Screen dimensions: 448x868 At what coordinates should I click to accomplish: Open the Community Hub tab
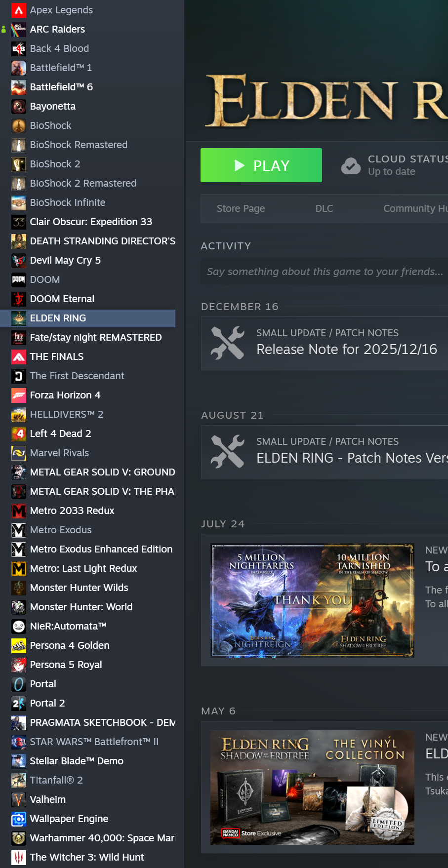415,208
